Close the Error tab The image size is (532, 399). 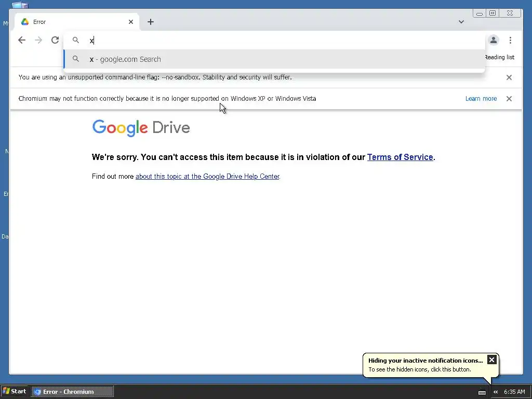tap(131, 22)
